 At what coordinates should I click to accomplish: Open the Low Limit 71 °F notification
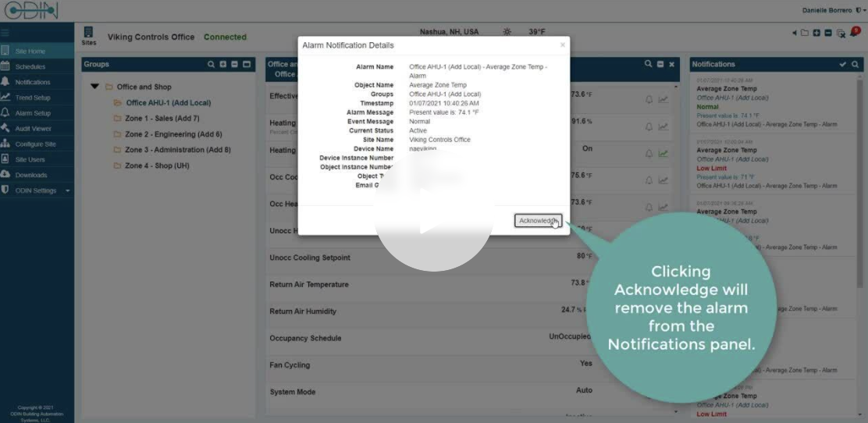click(774, 165)
